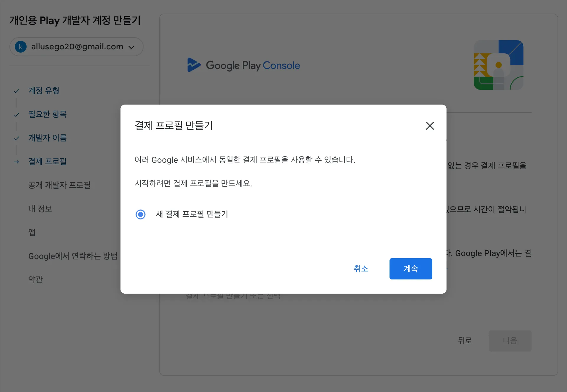This screenshot has height=392, width=567.
Task: Close the 결제 프로필 만들기 dialog
Action: pos(430,126)
